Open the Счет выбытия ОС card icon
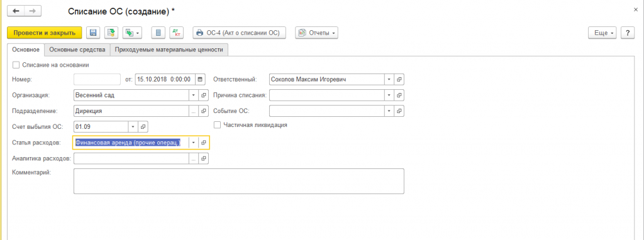 (x=143, y=127)
